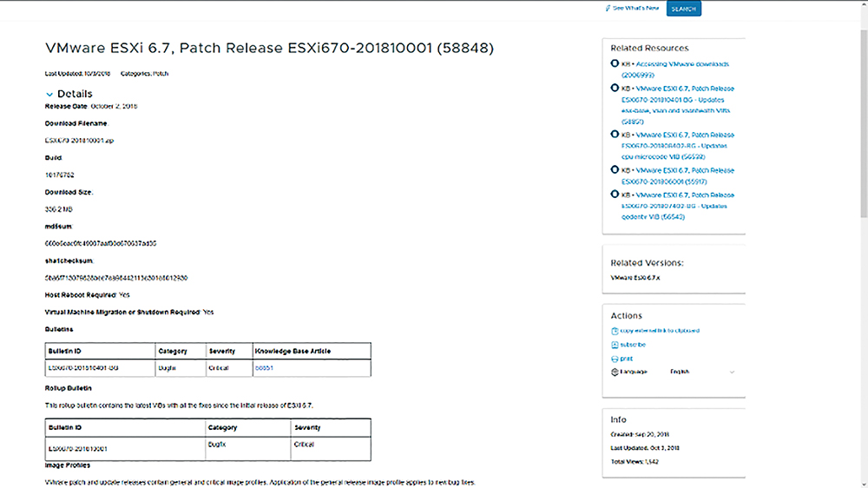
Task: Click the print link in Actions
Action: [626, 359]
